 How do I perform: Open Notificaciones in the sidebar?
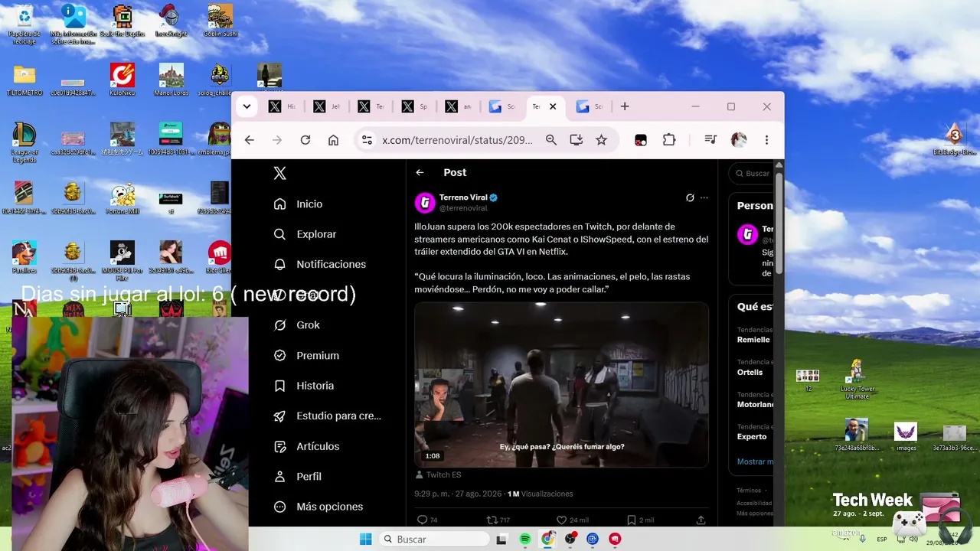(x=320, y=264)
